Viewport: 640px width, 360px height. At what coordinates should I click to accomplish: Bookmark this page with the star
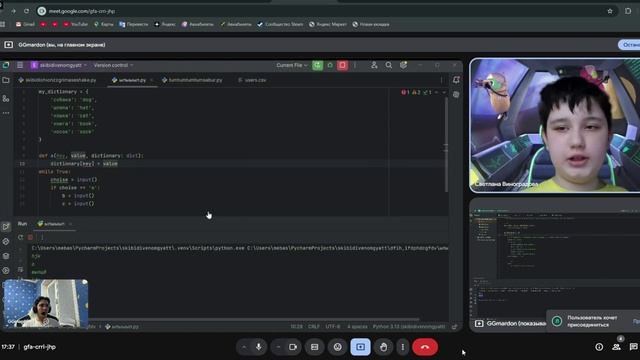[x=610, y=11]
